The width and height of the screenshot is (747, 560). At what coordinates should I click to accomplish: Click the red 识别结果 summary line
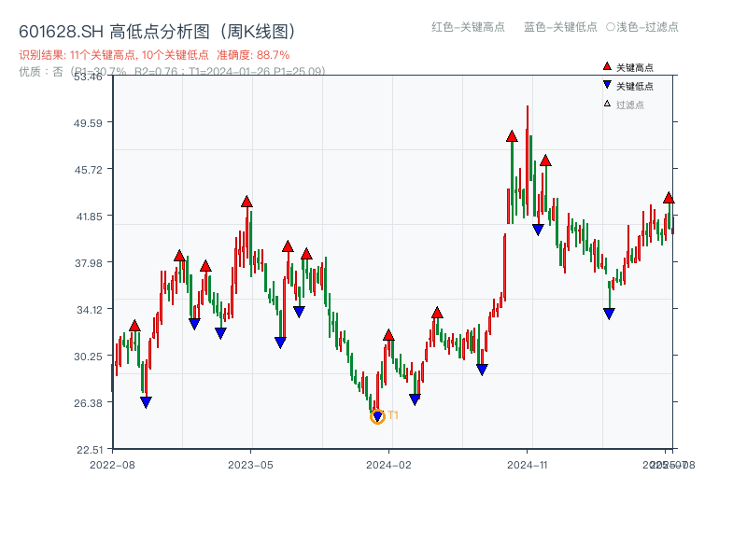click(154, 55)
